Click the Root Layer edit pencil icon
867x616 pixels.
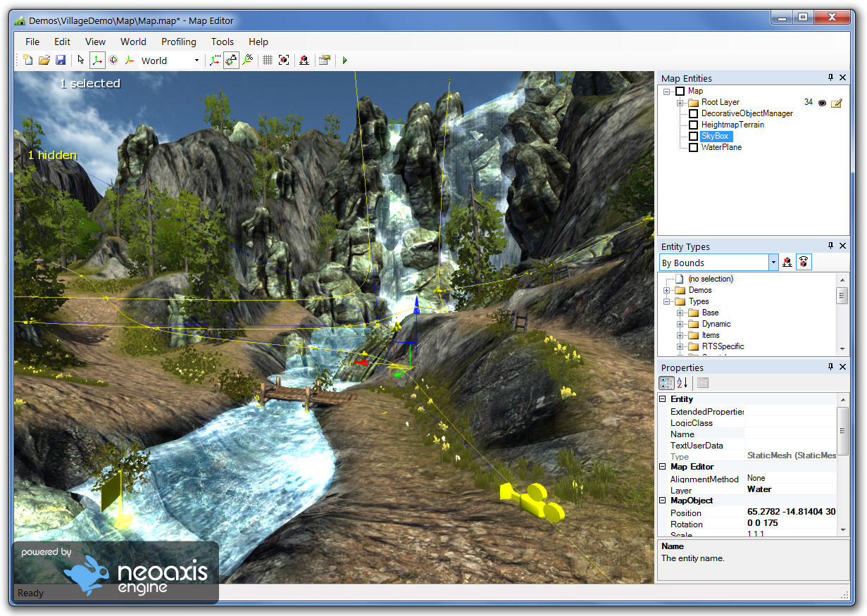(835, 103)
